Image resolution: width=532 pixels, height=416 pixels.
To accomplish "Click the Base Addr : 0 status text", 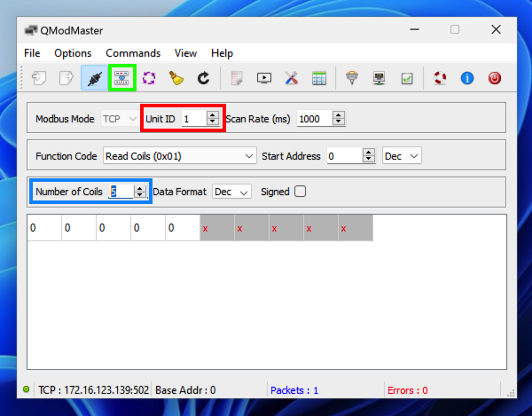I will pos(185,390).
